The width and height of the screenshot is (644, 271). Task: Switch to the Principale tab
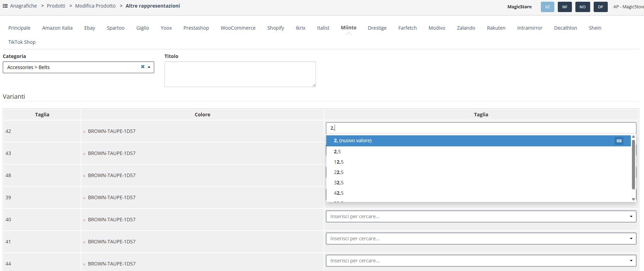coord(19,28)
